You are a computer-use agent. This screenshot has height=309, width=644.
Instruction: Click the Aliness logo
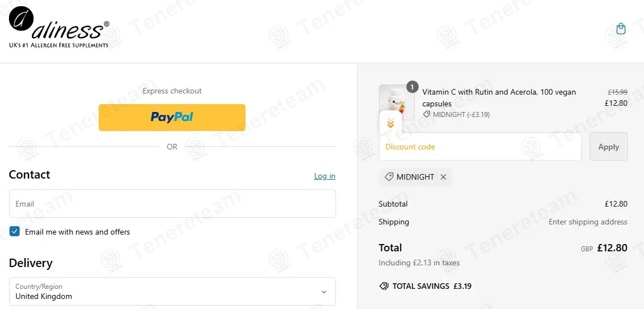tap(59, 27)
